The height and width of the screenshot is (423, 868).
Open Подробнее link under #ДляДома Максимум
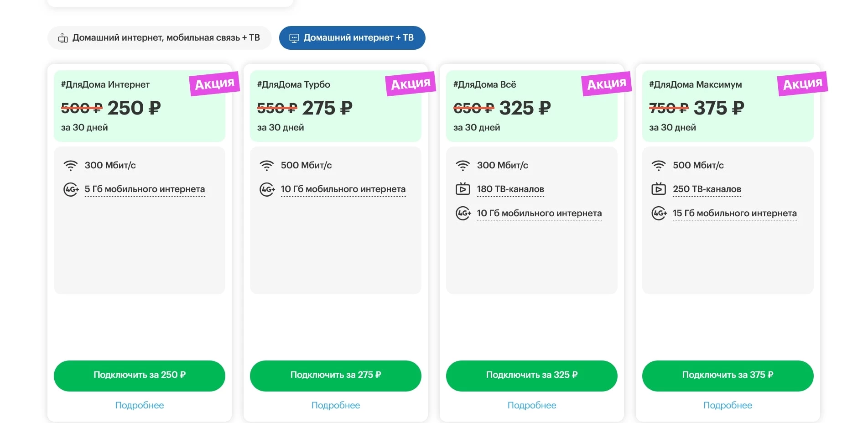click(728, 405)
